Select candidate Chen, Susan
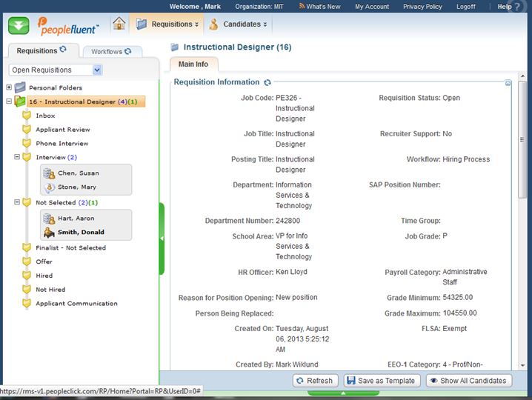Screen dimensions: 532x400 coord(78,173)
